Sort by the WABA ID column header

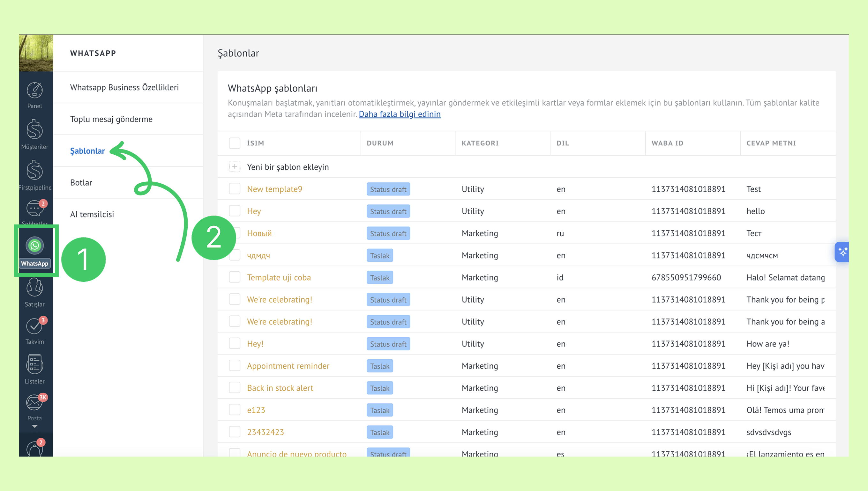[667, 143]
